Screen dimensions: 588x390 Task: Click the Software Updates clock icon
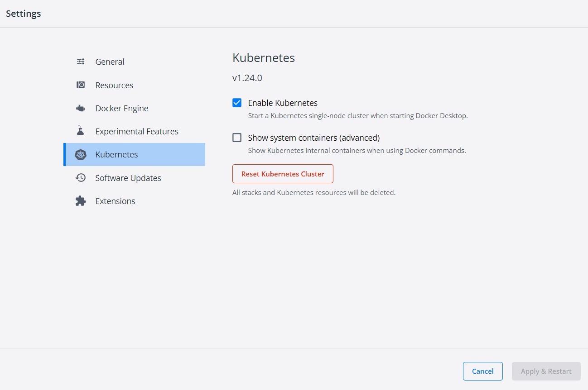81,177
